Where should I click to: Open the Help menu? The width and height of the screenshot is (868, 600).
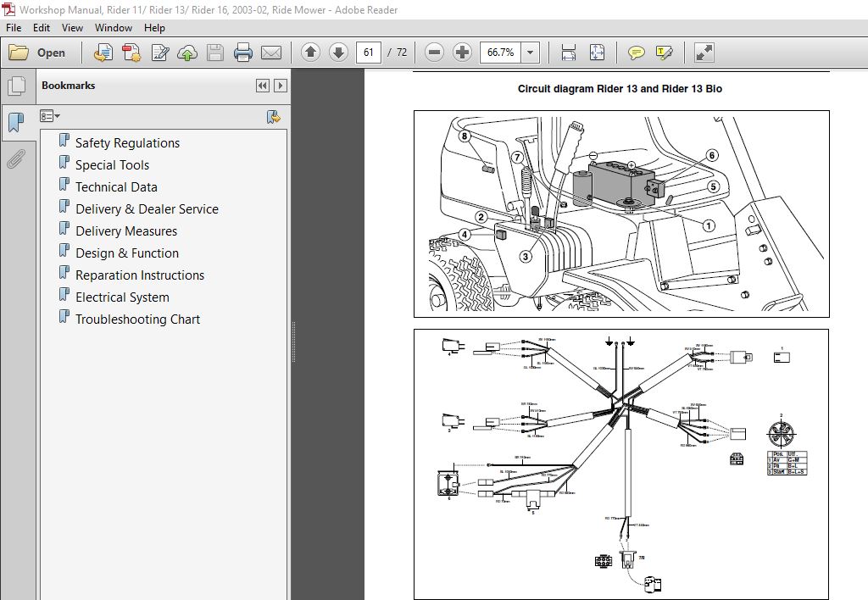154,28
